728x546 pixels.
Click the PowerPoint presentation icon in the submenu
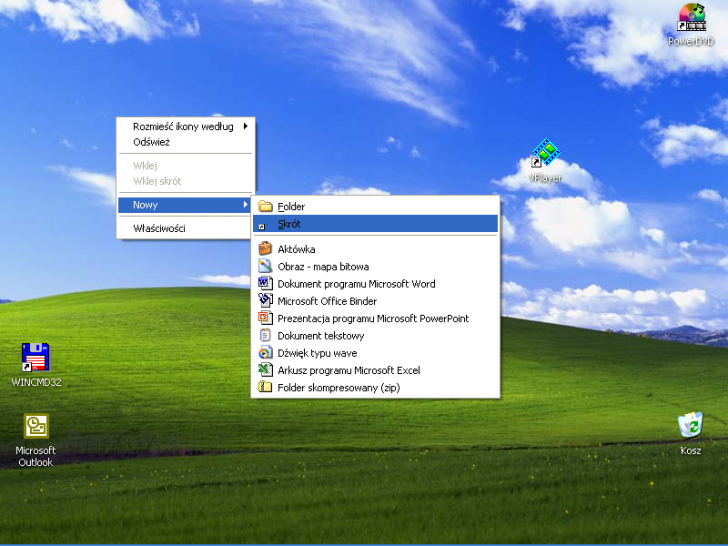point(265,318)
